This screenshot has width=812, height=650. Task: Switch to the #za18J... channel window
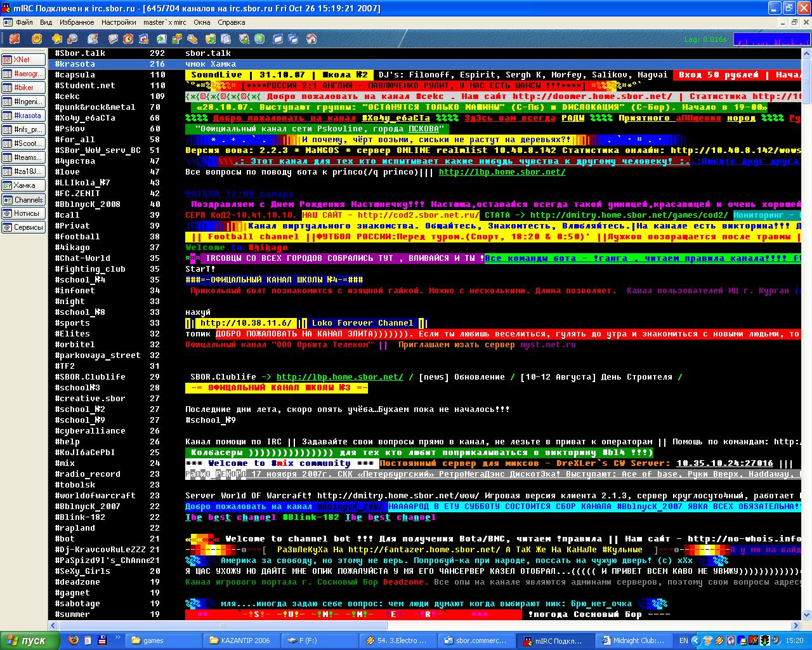[23, 171]
